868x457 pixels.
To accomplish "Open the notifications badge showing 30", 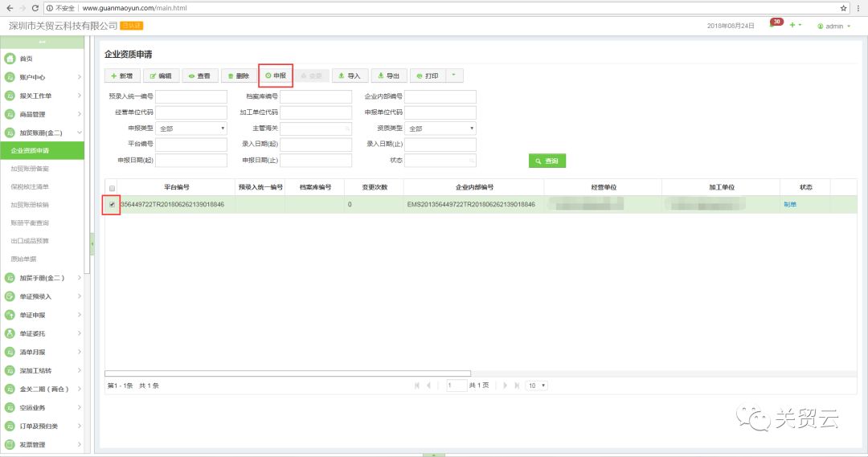I will click(x=776, y=23).
